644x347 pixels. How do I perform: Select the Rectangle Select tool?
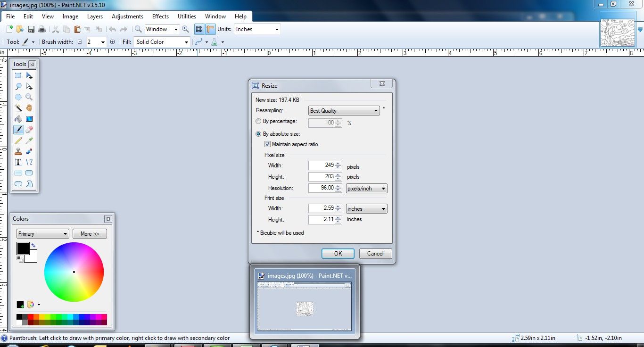(18, 75)
